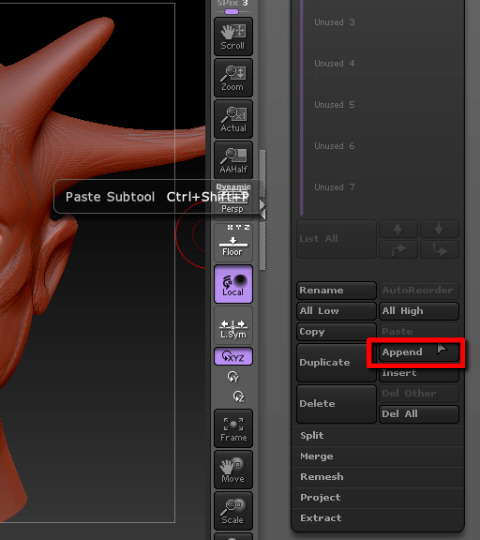480x540 pixels.
Task: Select the Zoom tool icon
Action: click(x=233, y=77)
